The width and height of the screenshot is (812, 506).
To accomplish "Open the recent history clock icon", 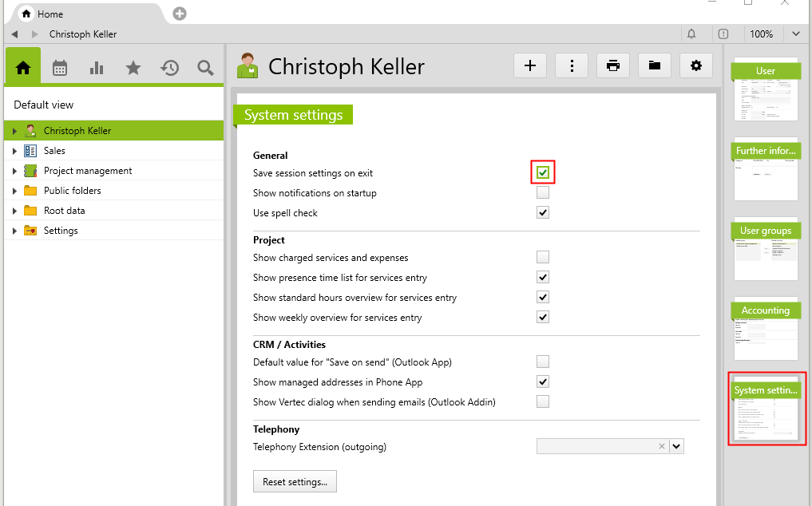I will (169, 68).
